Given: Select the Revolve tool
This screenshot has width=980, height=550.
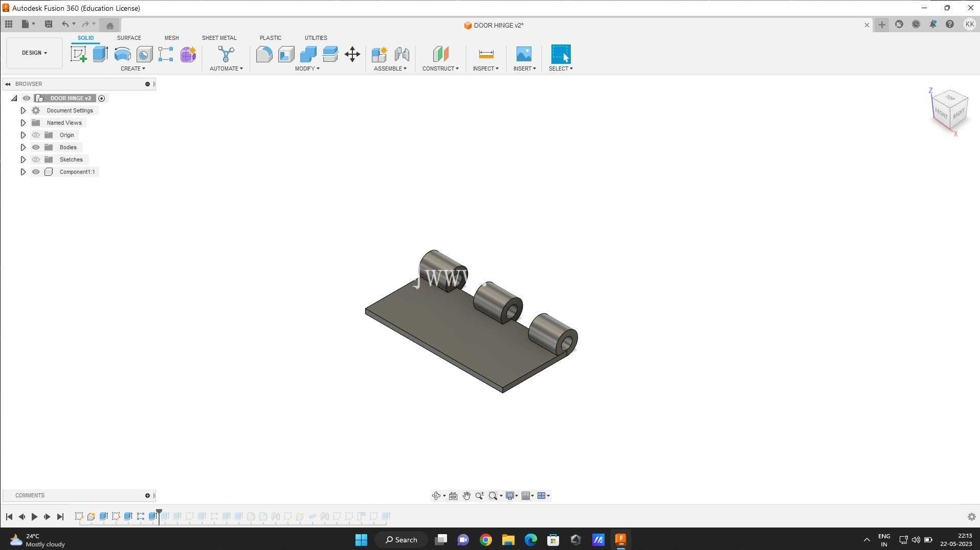Looking at the screenshot, I should click(x=122, y=54).
